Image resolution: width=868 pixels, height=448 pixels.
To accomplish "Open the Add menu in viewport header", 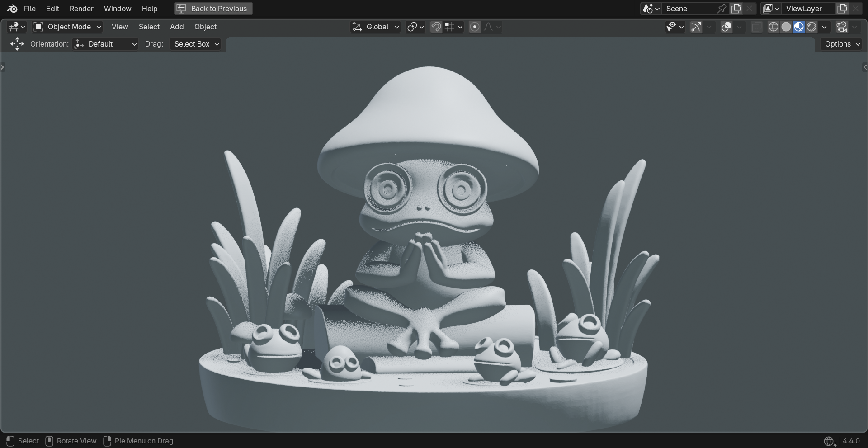I will (x=177, y=27).
